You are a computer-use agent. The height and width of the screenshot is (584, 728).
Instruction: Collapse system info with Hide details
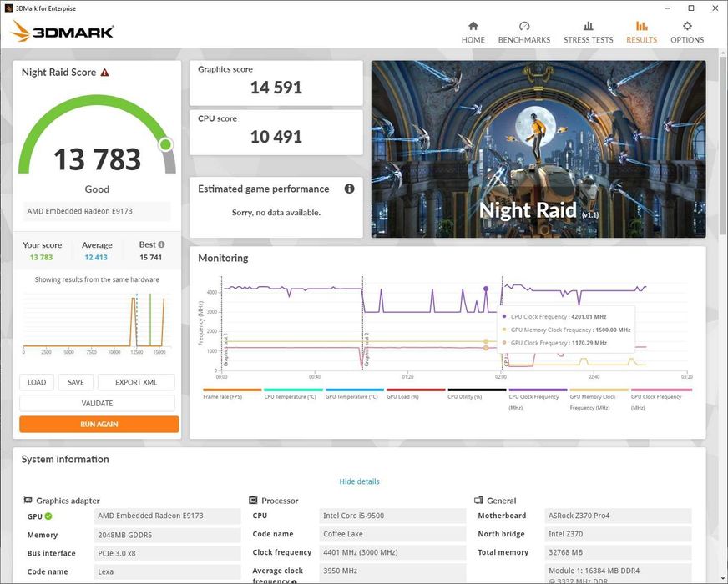click(359, 481)
